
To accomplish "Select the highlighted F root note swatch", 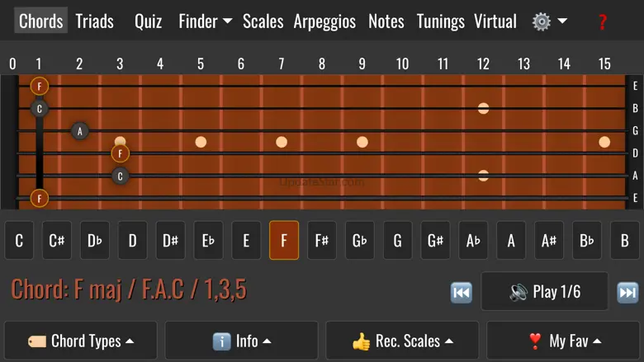I will [x=284, y=241].
